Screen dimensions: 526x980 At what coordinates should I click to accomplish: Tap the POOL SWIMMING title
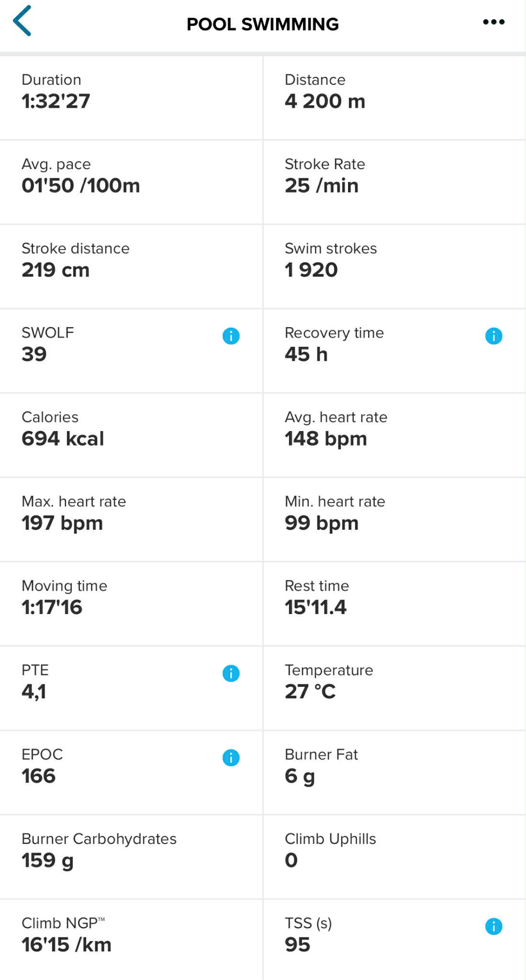pos(263,24)
